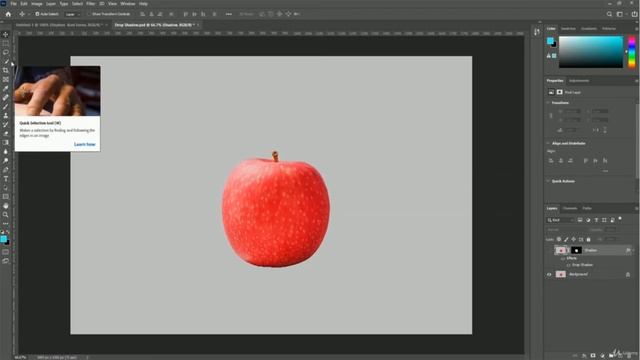Select the Zoom tool
Viewport: 640px width, 360px height.
[x=6, y=215]
